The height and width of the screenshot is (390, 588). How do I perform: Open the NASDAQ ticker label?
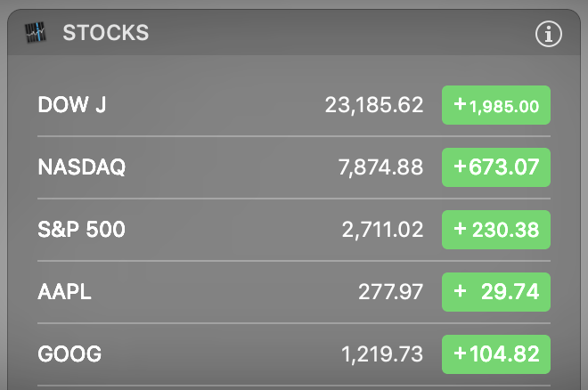point(82,167)
